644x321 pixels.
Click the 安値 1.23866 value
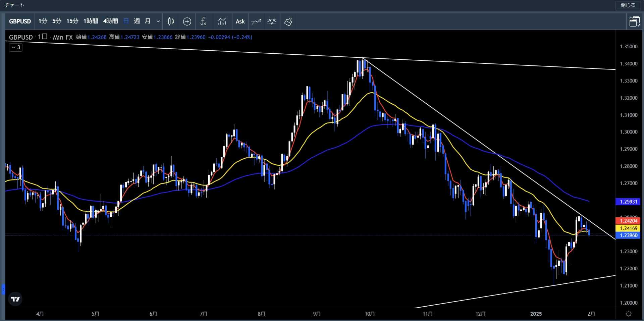(x=157, y=37)
